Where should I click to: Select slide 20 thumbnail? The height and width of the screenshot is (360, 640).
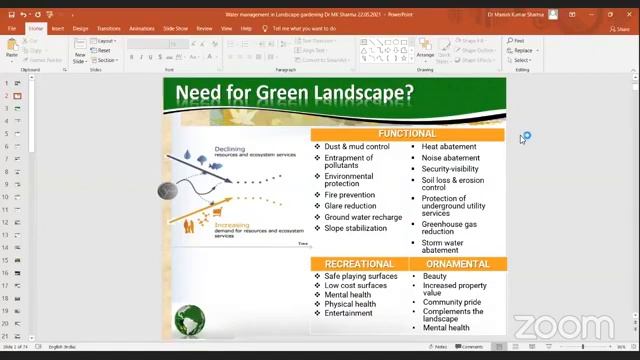tap(17, 324)
